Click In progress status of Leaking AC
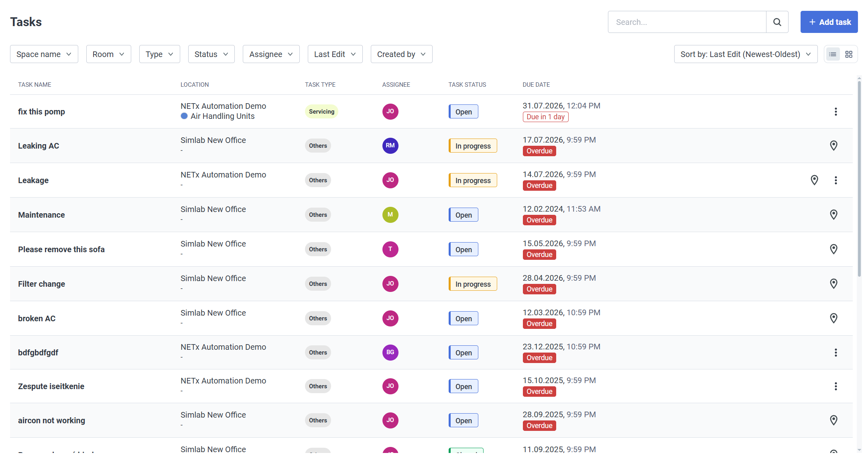Viewport: 868px width, 463px height. tap(473, 146)
